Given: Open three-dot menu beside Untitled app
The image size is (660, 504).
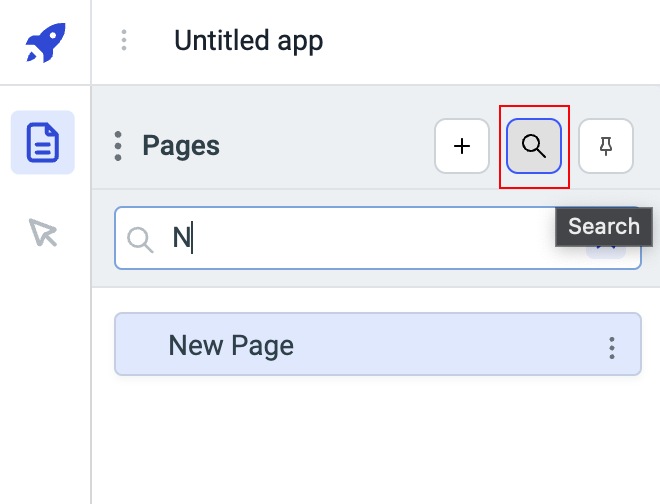Looking at the screenshot, I should [x=124, y=41].
